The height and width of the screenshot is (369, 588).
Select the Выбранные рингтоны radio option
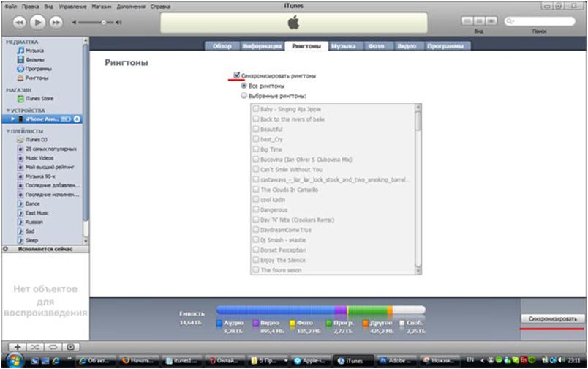pos(244,96)
